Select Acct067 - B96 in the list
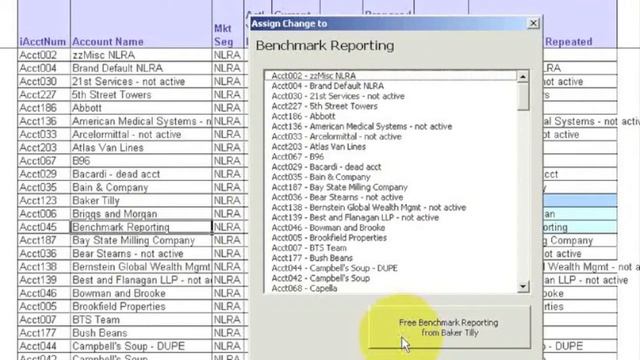 pos(391,157)
